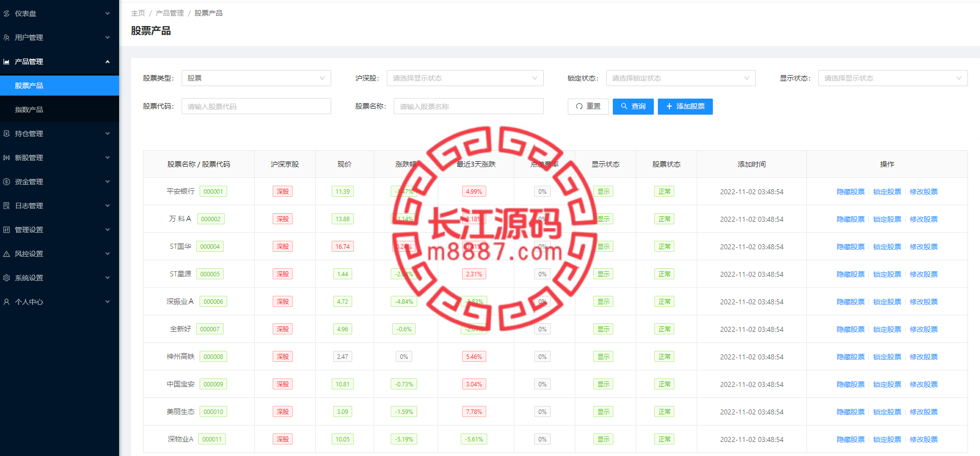This screenshot has height=456, width=980.
Task: Open the 风控设置 menu item
Action: tap(60, 254)
